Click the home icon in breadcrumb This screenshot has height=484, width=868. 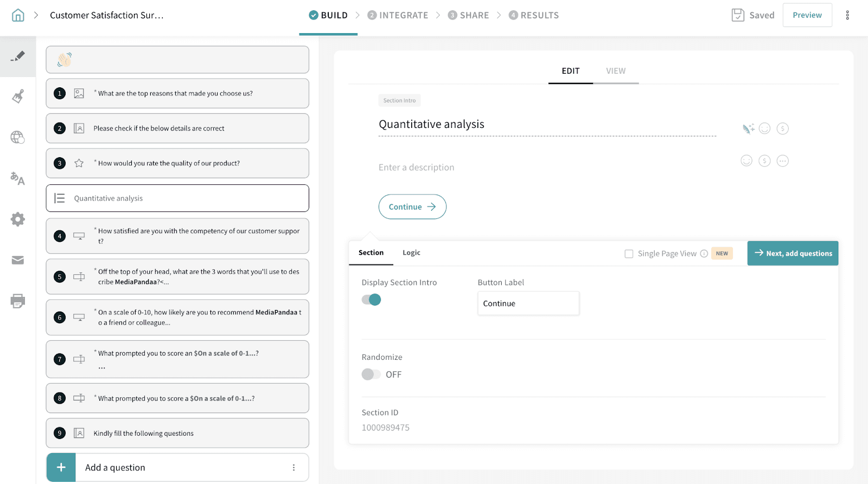click(18, 15)
